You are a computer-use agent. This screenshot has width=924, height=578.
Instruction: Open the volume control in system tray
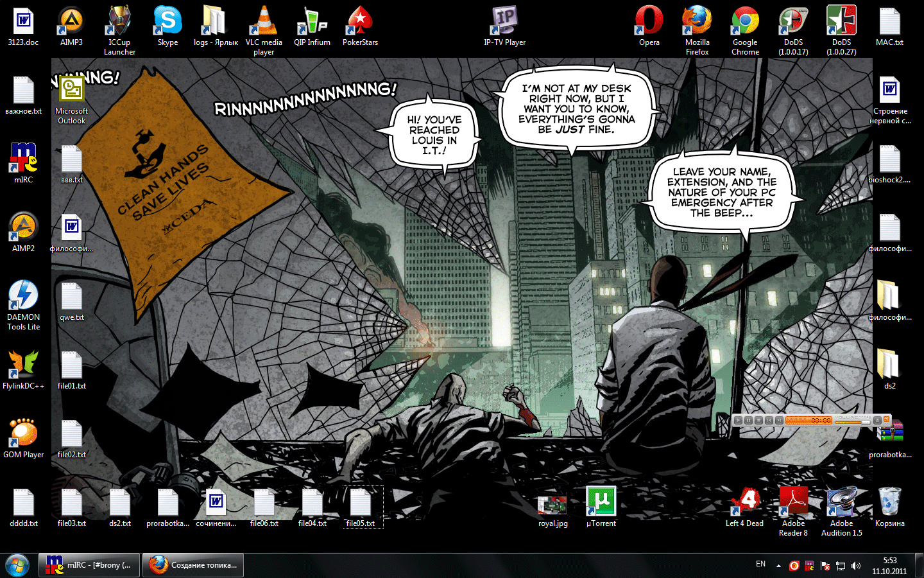pos(855,566)
